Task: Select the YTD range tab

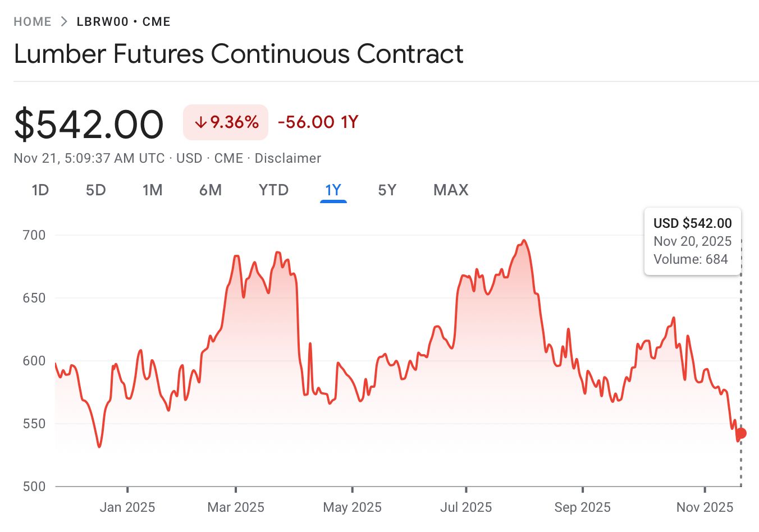Action: pyautogui.click(x=273, y=190)
